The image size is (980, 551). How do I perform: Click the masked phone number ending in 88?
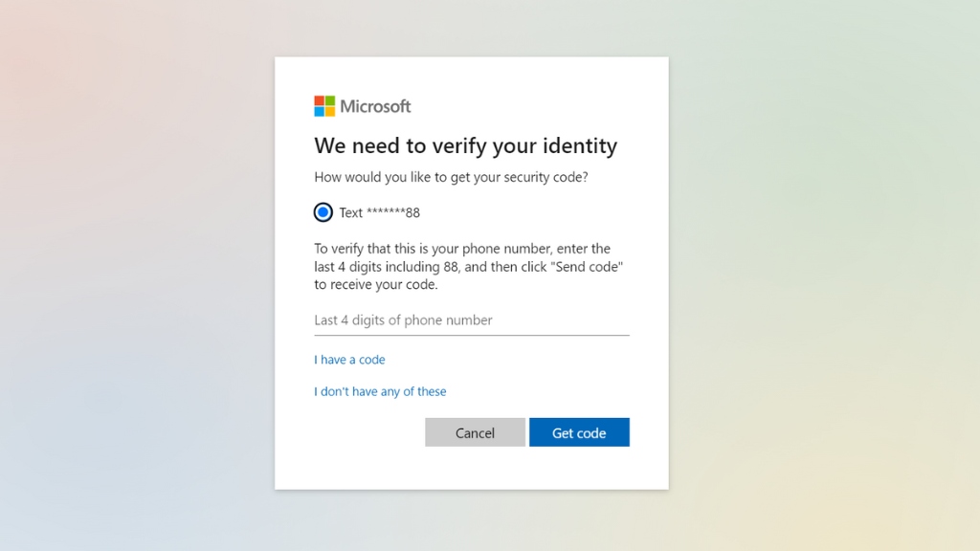[x=393, y=212]
